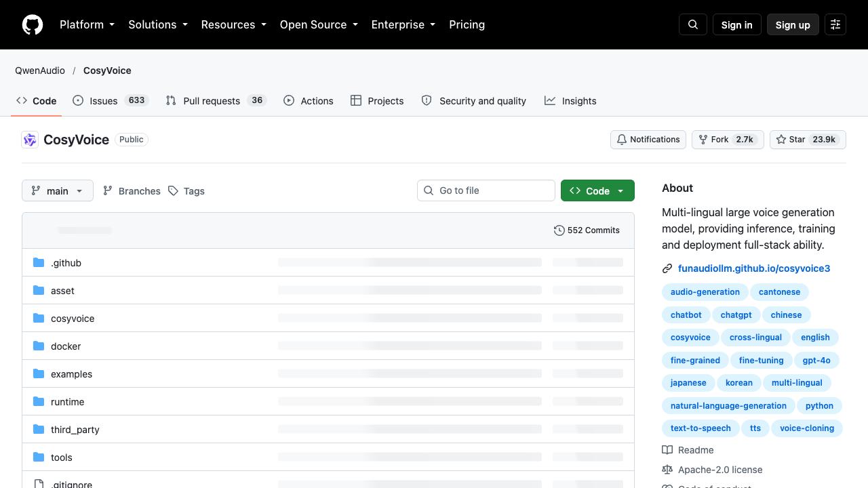Click the cosyvoice folder icon

pos(39,318)
